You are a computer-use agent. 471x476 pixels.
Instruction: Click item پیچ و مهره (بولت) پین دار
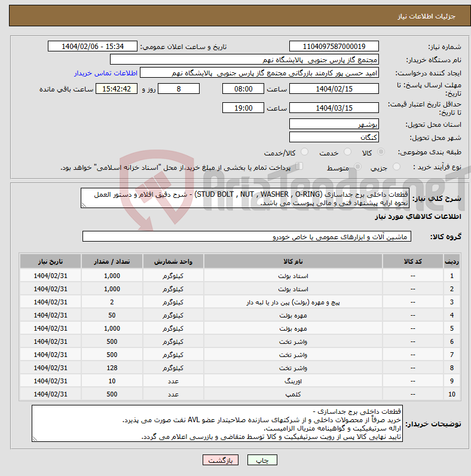(x=293, y=303)
